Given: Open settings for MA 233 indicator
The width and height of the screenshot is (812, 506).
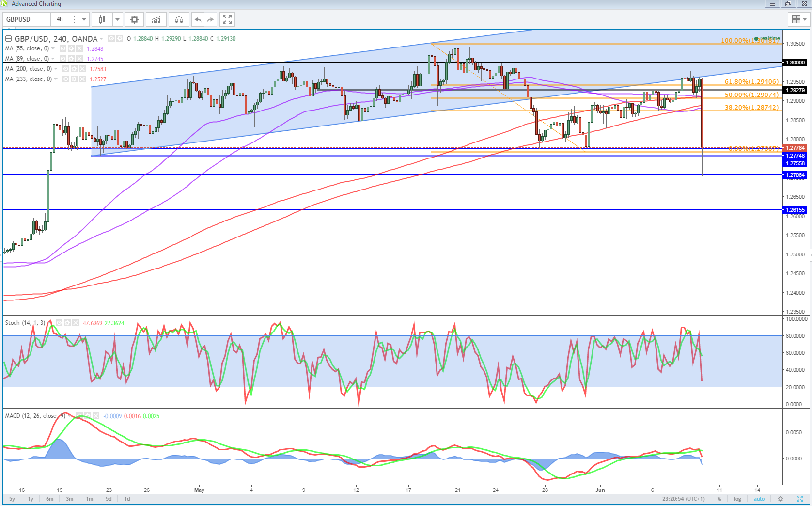Looking at the screenshot, I should [74, 79].
